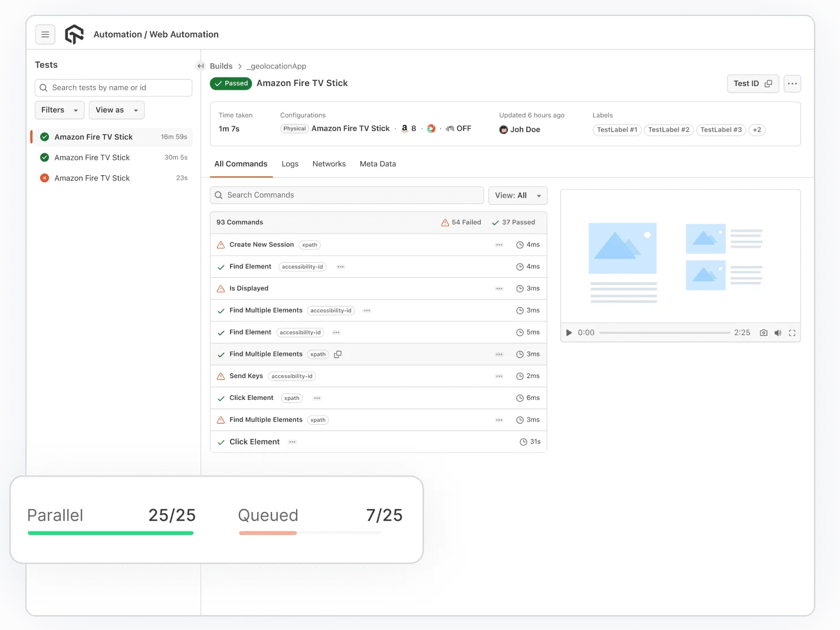Click the failed status icon on 23s test
Screen dimensions: 840x630
(44, 178)
